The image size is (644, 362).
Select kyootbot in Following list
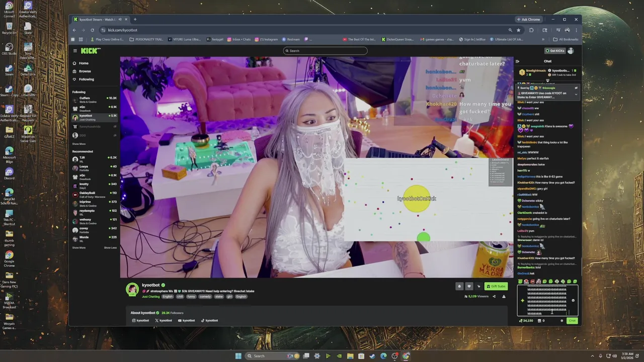pyautogui.click(x=94, y=117)
